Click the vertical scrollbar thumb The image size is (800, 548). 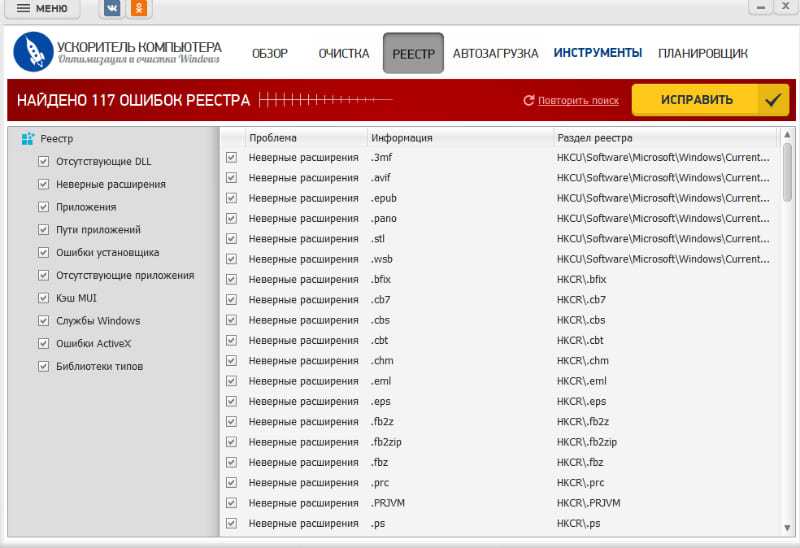coord(787,172)
